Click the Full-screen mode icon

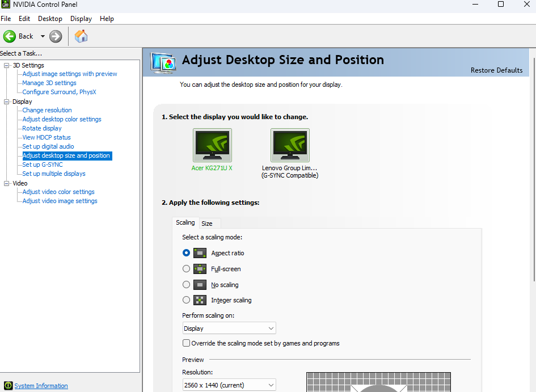coord(200,269)
